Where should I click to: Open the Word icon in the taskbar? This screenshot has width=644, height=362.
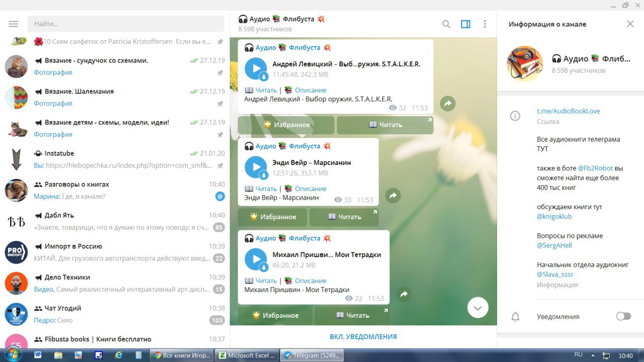[x=38, y=355]
